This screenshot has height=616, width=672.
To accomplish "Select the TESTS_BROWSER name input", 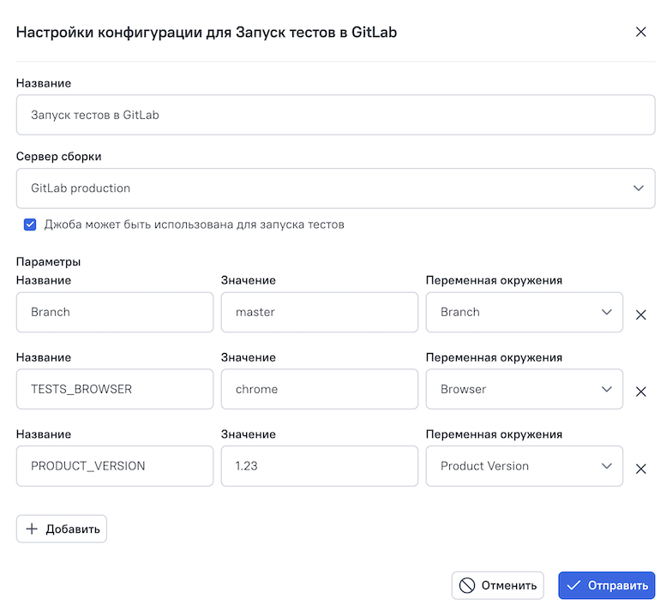I will (115, 389).
